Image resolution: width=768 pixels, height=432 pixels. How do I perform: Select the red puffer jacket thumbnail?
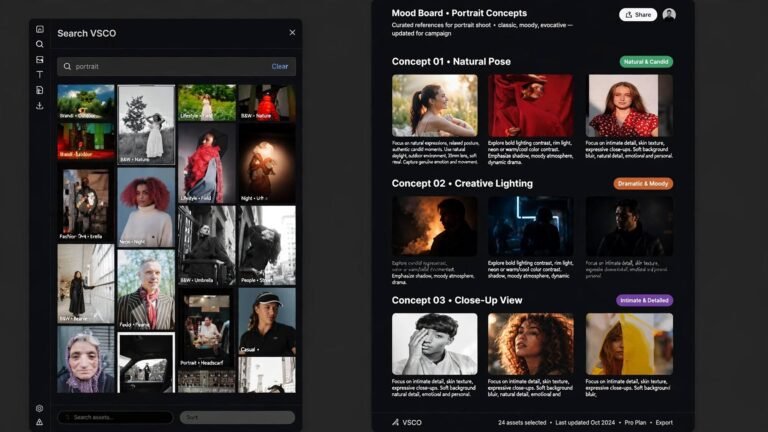pos(267,102)
